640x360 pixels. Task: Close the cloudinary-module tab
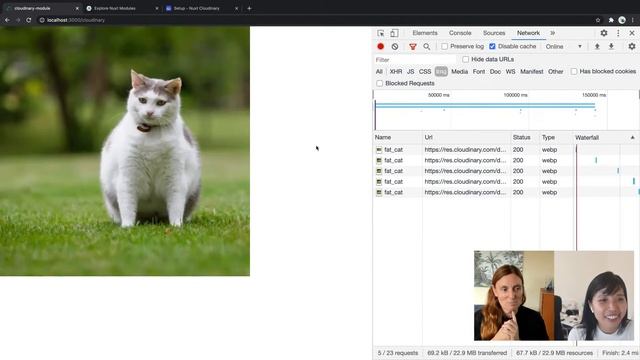click(x=77, y=8)
